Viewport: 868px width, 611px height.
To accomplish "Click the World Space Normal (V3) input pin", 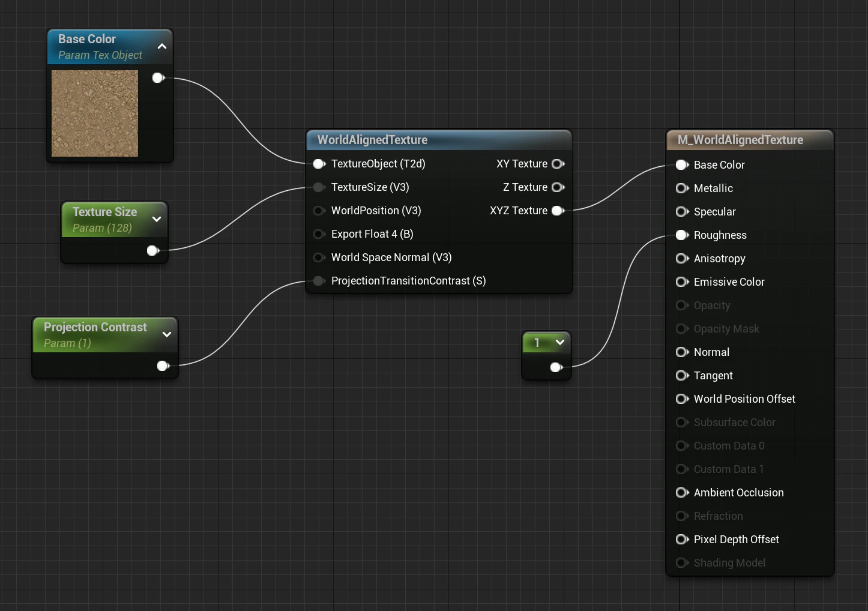I will click(319, 257).
